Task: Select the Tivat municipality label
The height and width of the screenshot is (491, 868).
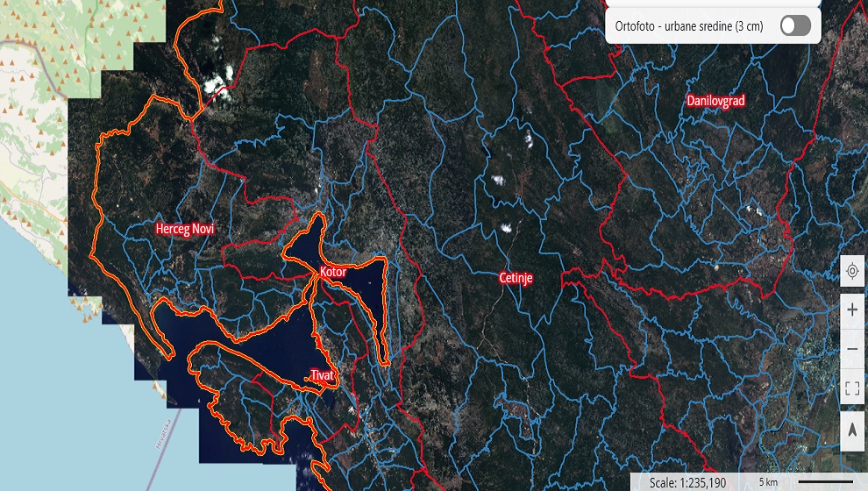Action: pos(323,375)
